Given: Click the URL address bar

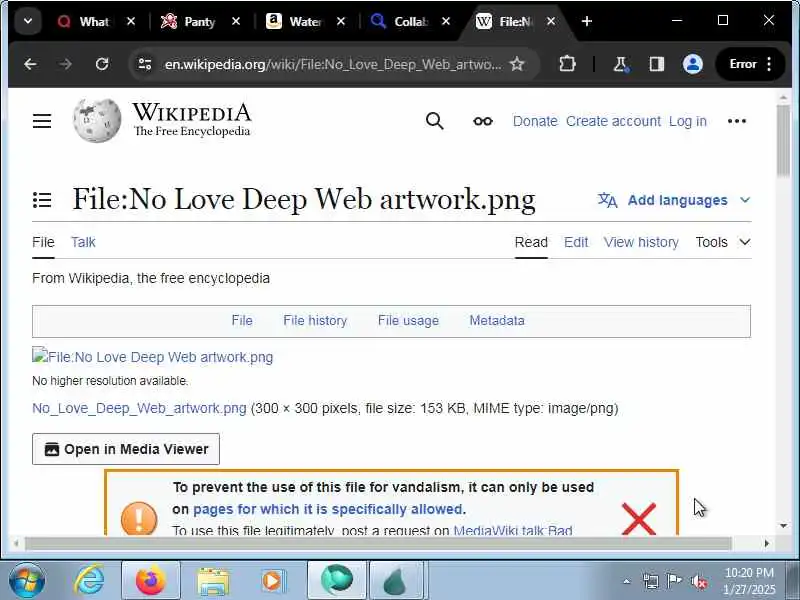Looking at the screenshot, I should (x=332, y=64).
